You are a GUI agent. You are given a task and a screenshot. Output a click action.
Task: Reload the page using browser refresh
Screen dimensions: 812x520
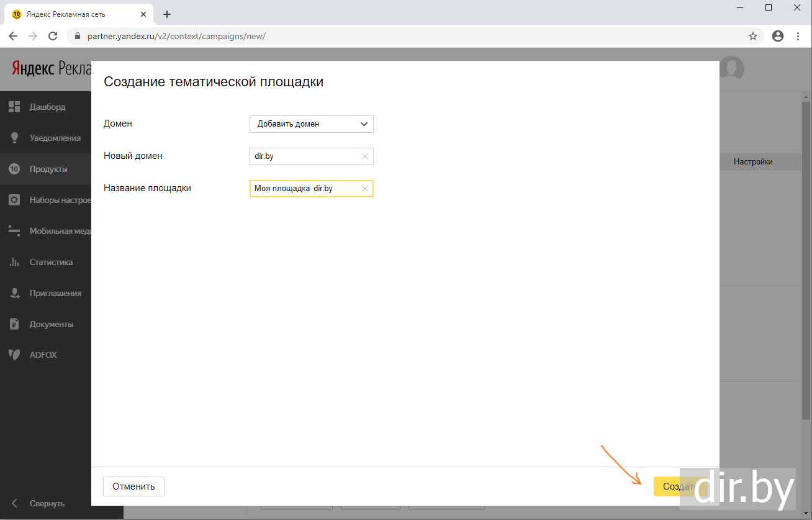pyautogui.click(x=53, y=36)
